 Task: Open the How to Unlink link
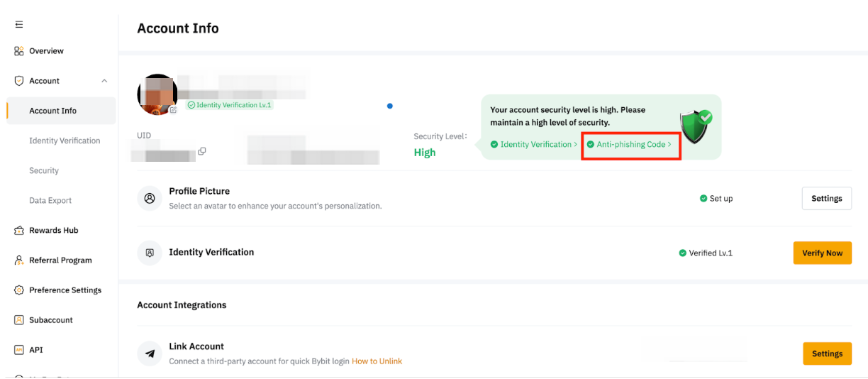click(377, 361)
